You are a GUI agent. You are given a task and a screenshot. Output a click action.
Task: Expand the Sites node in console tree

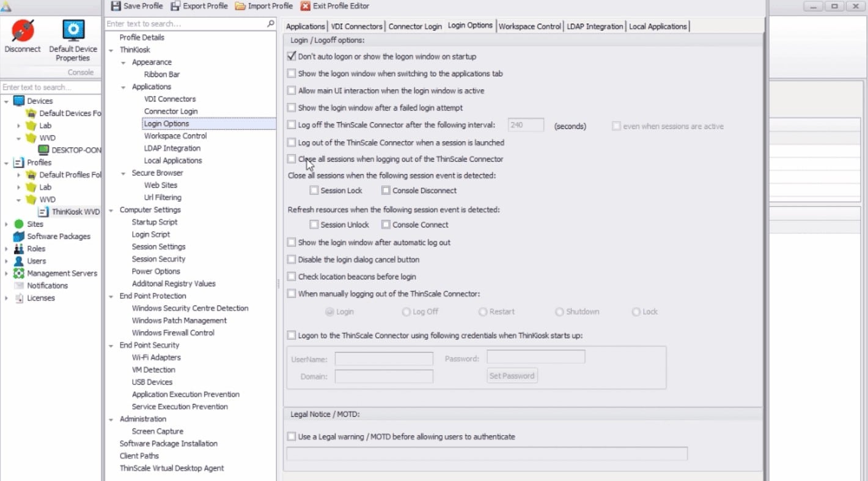click(x=7, y=224)
